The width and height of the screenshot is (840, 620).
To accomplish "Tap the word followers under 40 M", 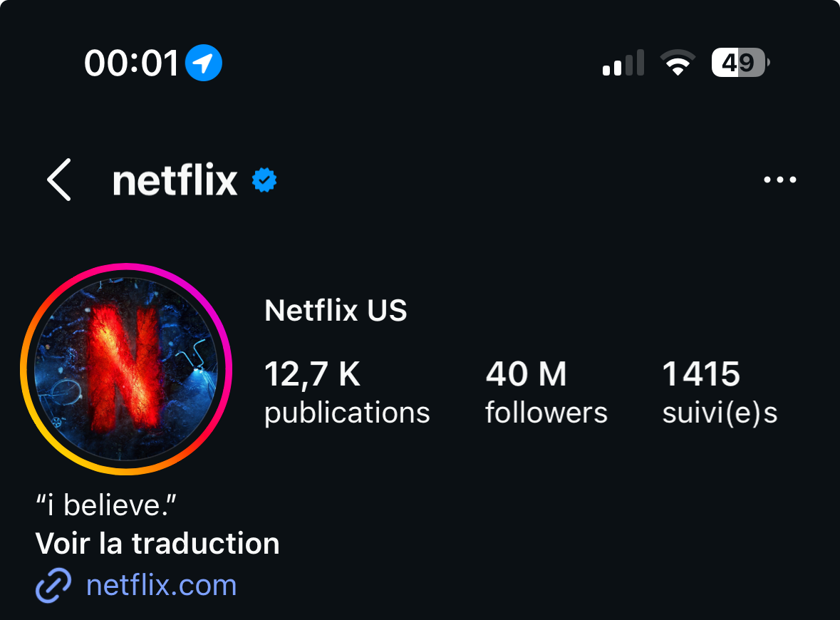I will (546, 413).
